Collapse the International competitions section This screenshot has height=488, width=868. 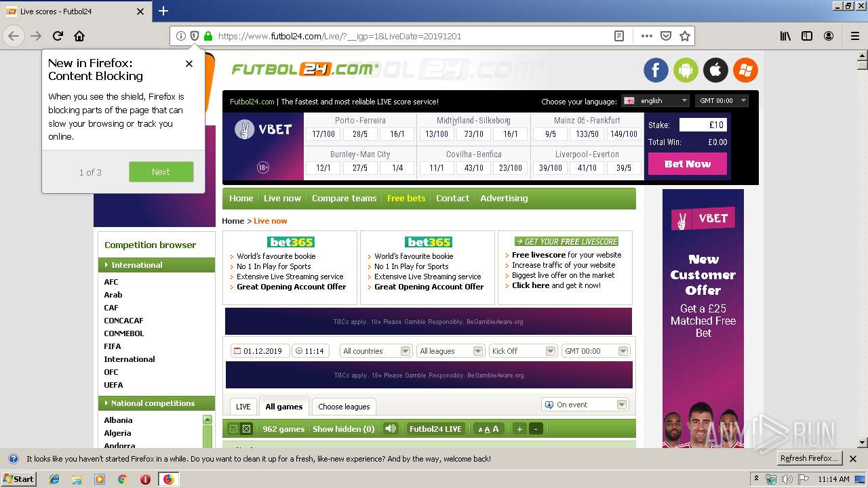click(157, 265)
